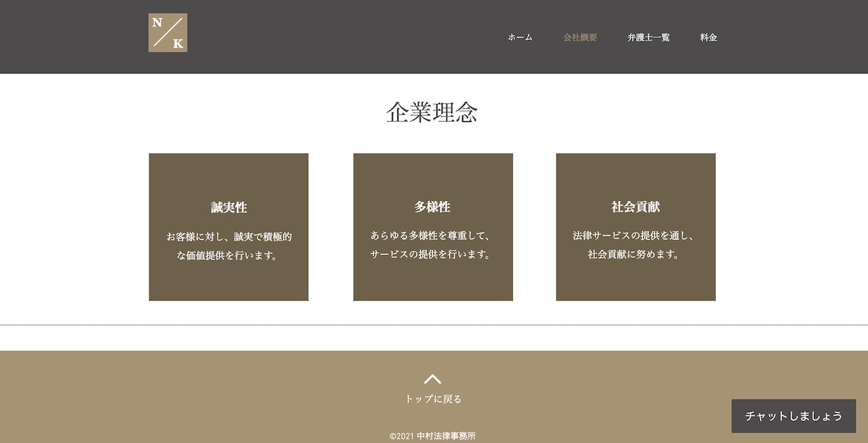The width and height of the screenshot is (868, 443).
Task: Click the トップに戻る link
Action: click(x=433, y=399)
